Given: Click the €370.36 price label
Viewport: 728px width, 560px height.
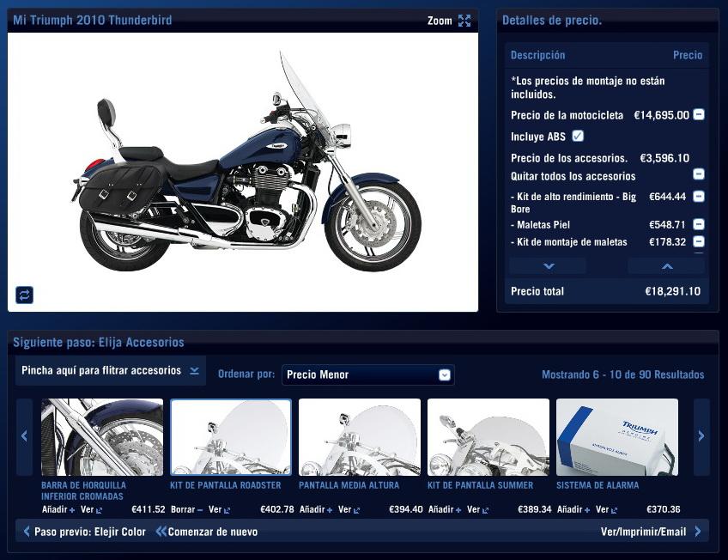Looking at the screenshot, I should coord(664,509).
